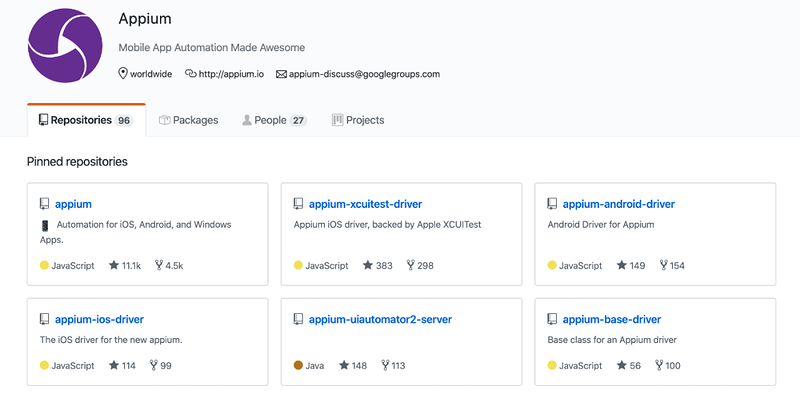
Task: Visit the http://appium.io website link
Action: click(231, 74)
